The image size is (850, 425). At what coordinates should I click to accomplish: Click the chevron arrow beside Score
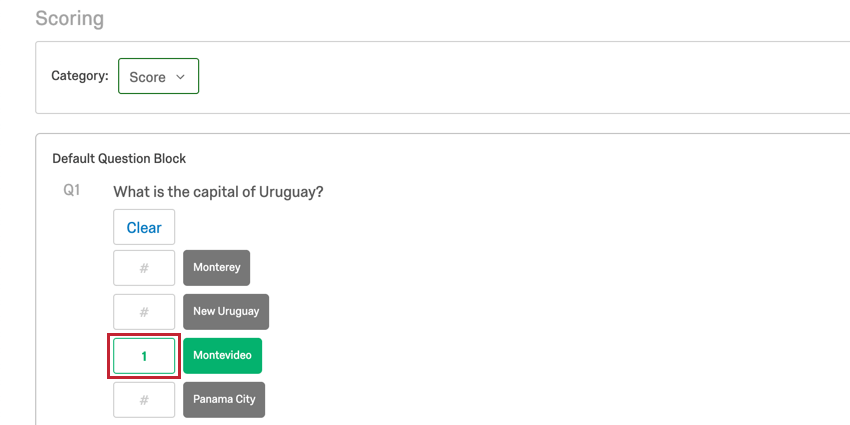[x=180, y=77]
